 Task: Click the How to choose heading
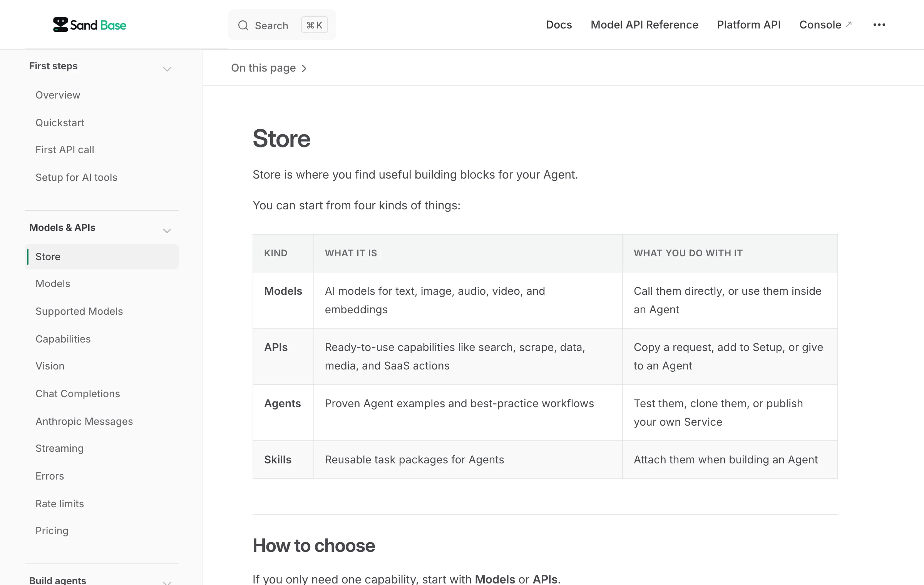pos(314,545)
